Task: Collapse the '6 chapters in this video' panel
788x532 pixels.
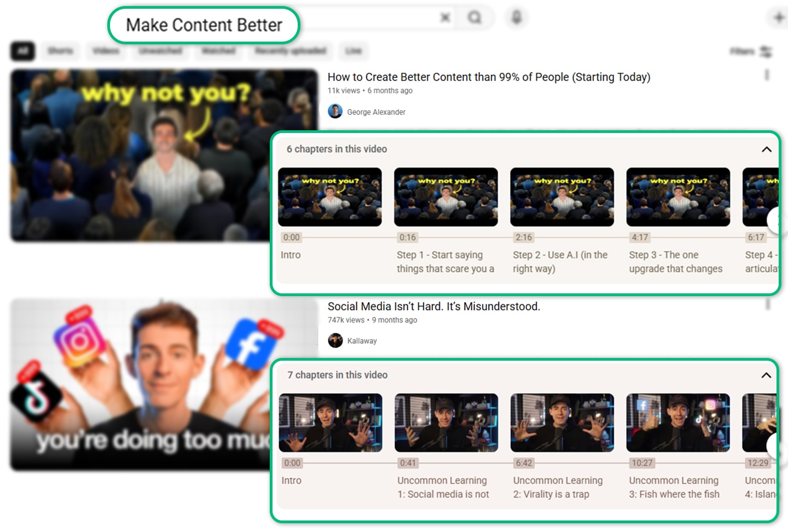Action: [x=766, y=149]
